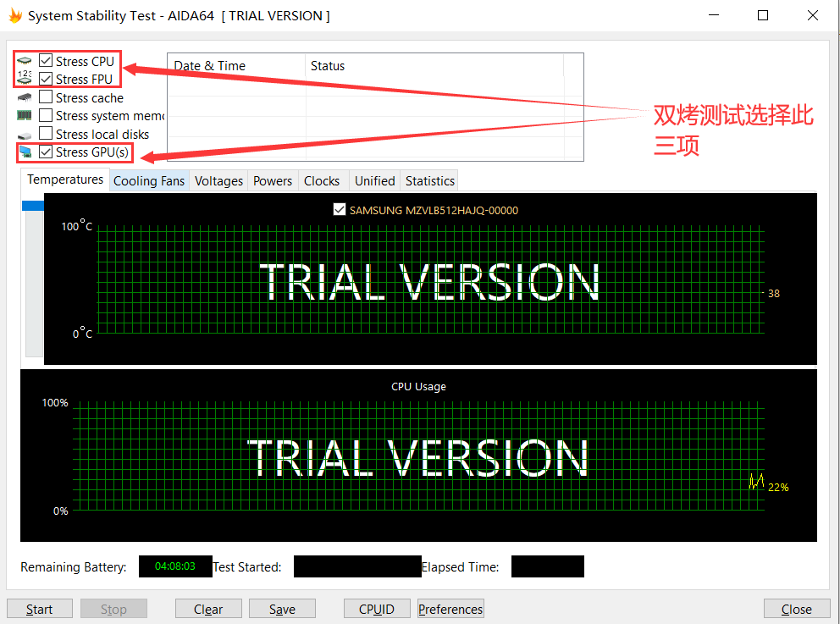Open the Voltages tab
This screenshot has width=840, height=624.
pyautogui.click(x=218, y=181)
